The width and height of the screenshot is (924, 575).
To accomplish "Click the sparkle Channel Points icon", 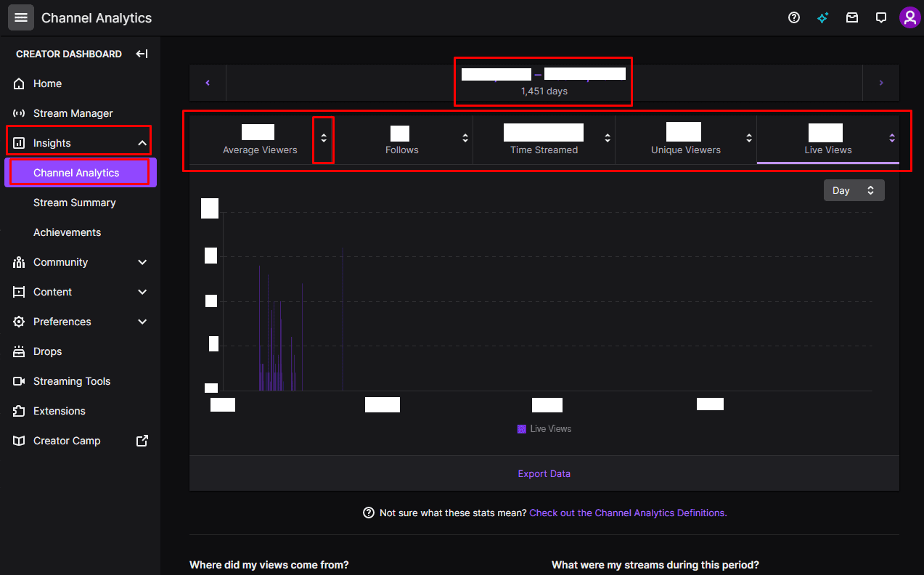I will click(x=823, y=17).
